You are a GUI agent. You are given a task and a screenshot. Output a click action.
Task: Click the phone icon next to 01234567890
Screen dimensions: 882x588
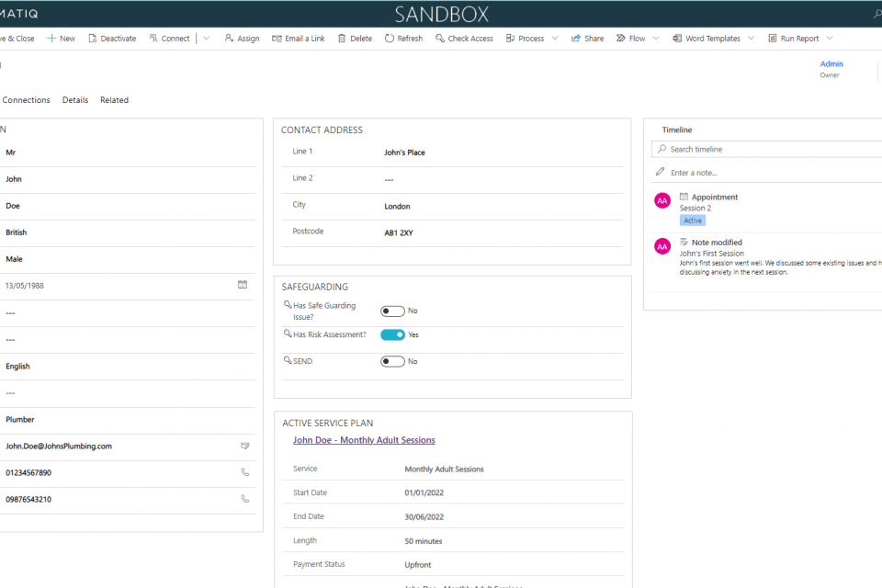pyautogui.click(x=244, y=472)
